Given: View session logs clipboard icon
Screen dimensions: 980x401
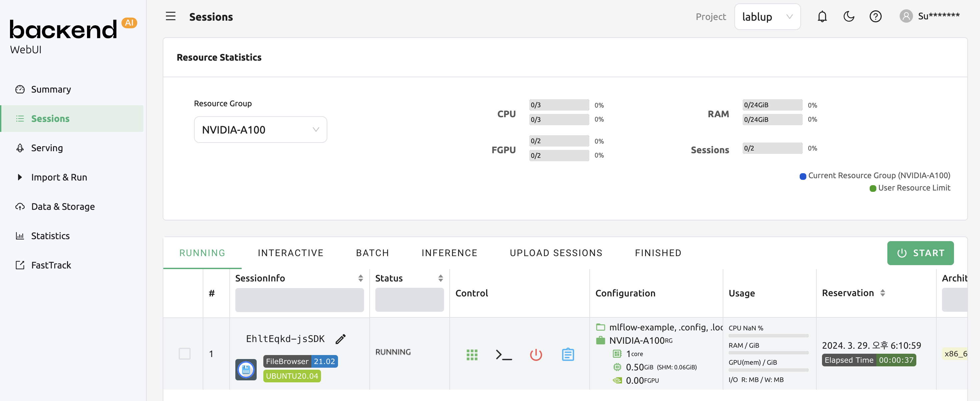Looking at the screenshot, I should click(568, 355).
